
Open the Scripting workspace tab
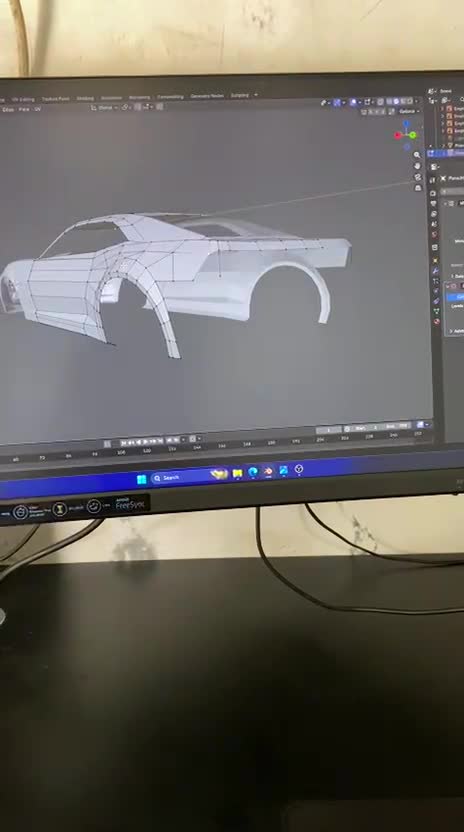(239, 96)
